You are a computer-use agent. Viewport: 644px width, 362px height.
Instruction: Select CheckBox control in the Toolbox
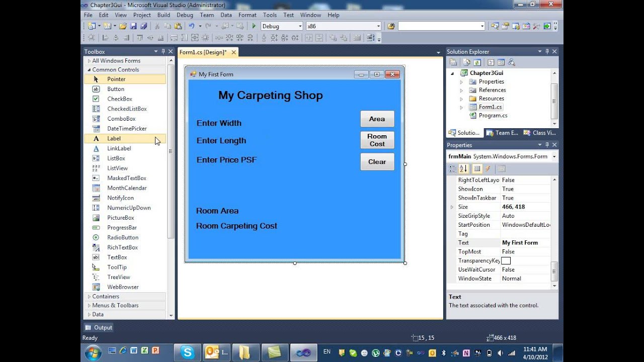tap(125, 99)
